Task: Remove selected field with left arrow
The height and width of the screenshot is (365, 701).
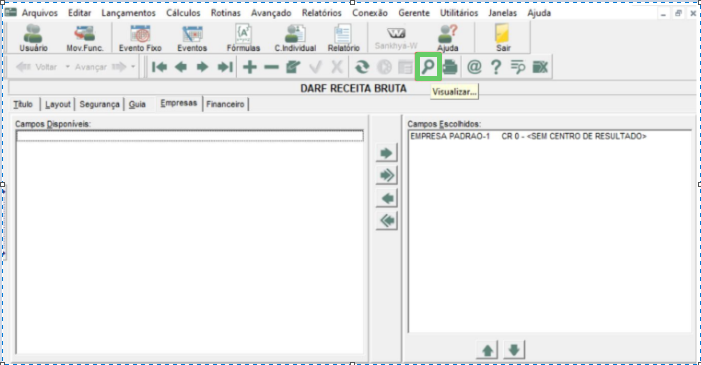Action: (x=387, y=198)
